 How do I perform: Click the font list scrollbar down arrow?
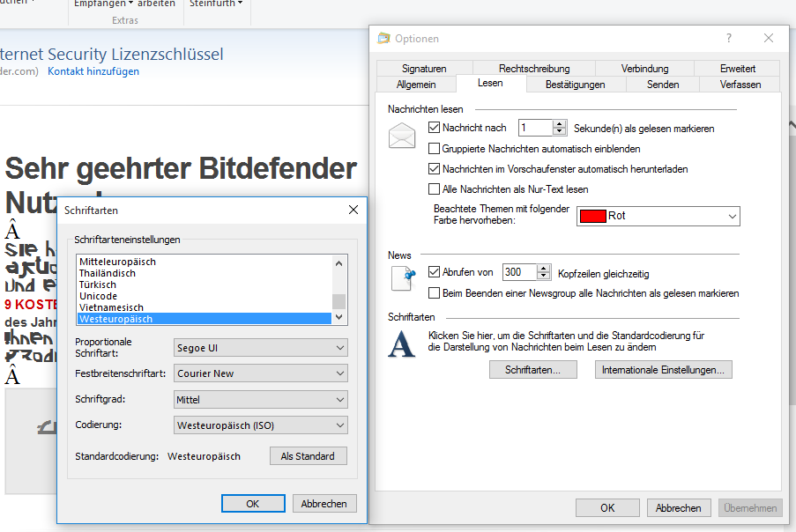coord(339,317)
